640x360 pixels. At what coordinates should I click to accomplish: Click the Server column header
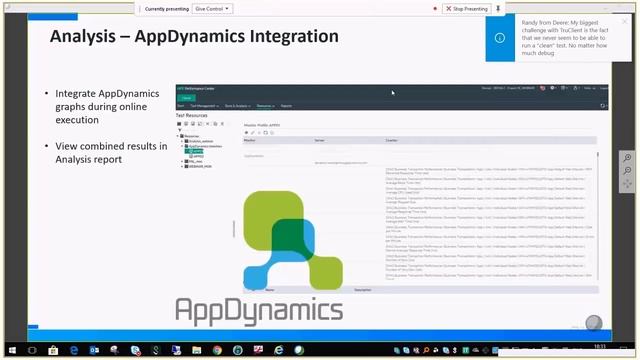(319, 140)
